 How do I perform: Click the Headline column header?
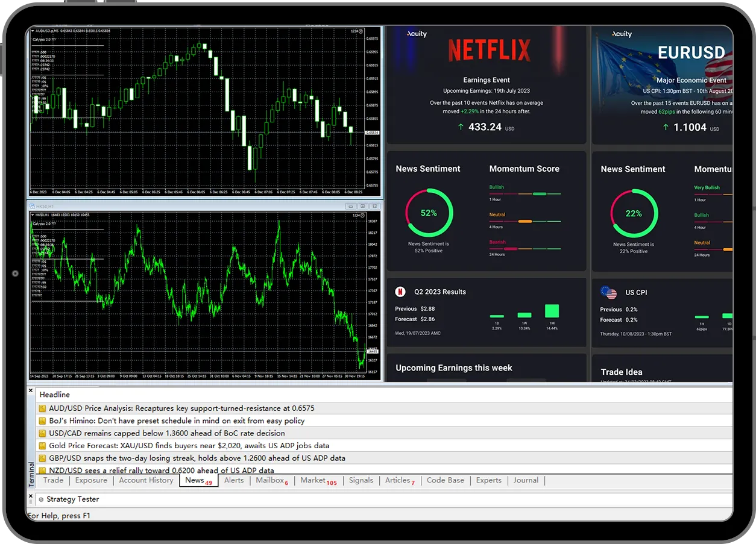55,395
